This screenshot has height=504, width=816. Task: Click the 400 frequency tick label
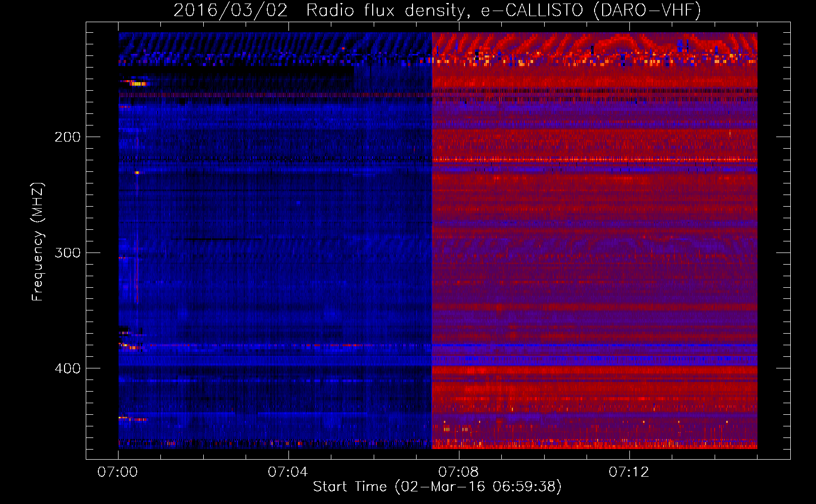coord(67,368)
